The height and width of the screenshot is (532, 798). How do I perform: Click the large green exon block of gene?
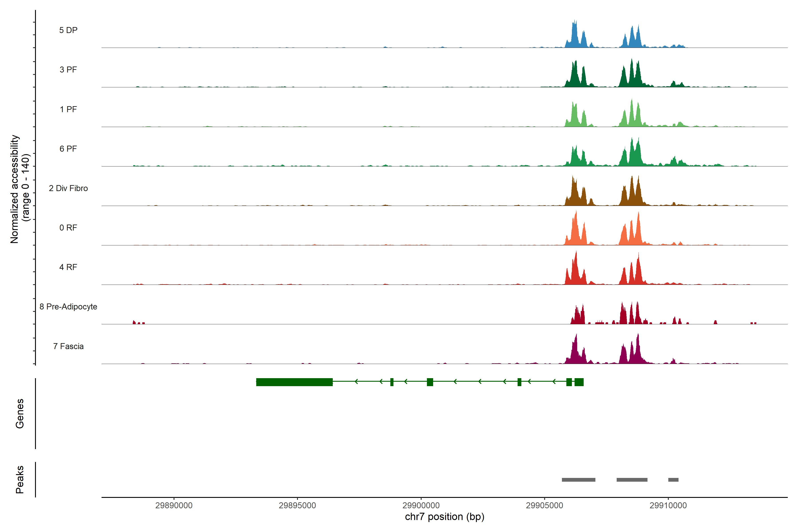pos(294,382)
